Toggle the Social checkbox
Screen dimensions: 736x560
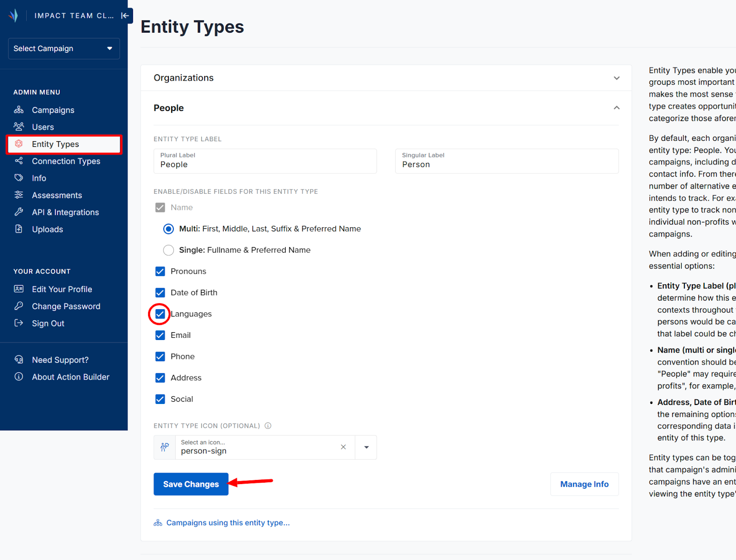pos(160,399)
